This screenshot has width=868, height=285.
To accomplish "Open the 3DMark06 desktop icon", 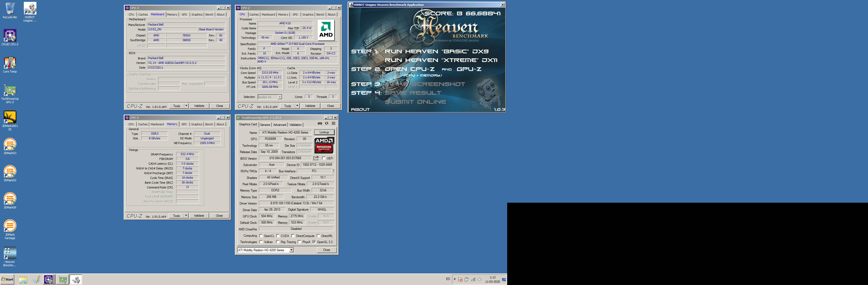I will click(10, 201).
